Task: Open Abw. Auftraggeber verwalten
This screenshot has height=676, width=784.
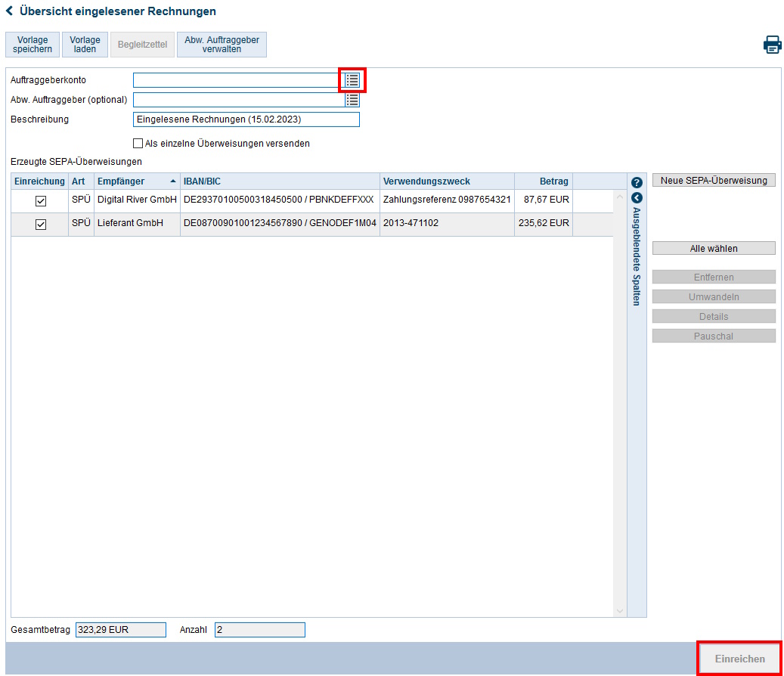Action: coord(222,45)
